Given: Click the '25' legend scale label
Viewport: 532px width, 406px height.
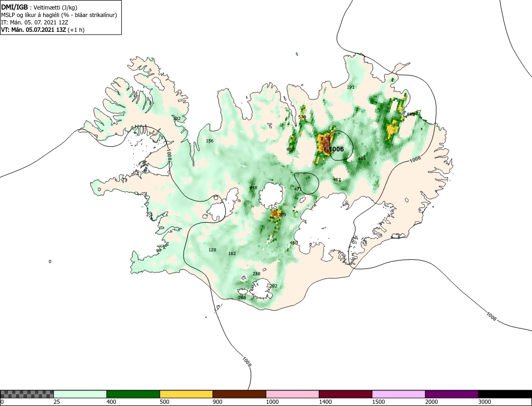Looking at the screenshot, I should pyautogui.click(x=56, y=402).
